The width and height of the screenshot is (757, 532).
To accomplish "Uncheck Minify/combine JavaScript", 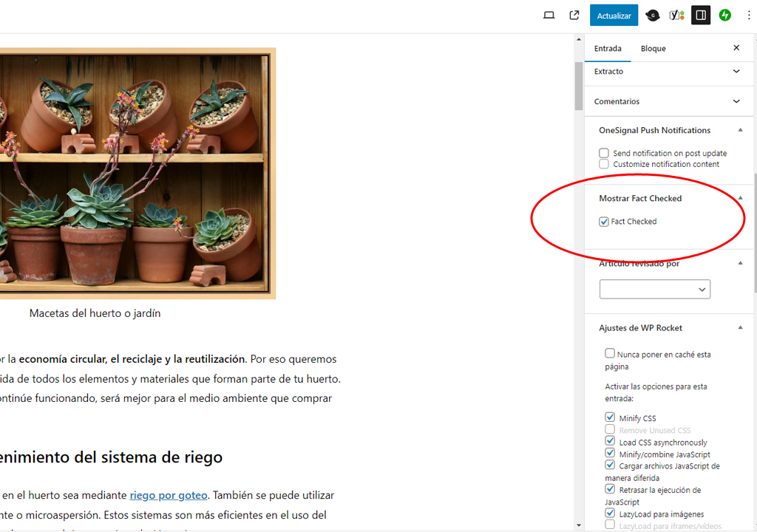I will 610,454.
